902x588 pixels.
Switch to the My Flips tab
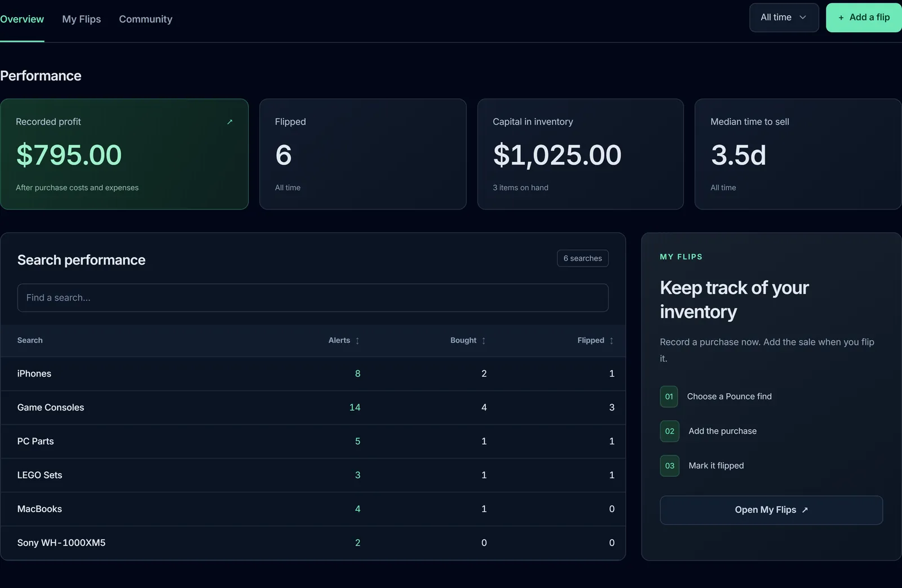(82, 19)
